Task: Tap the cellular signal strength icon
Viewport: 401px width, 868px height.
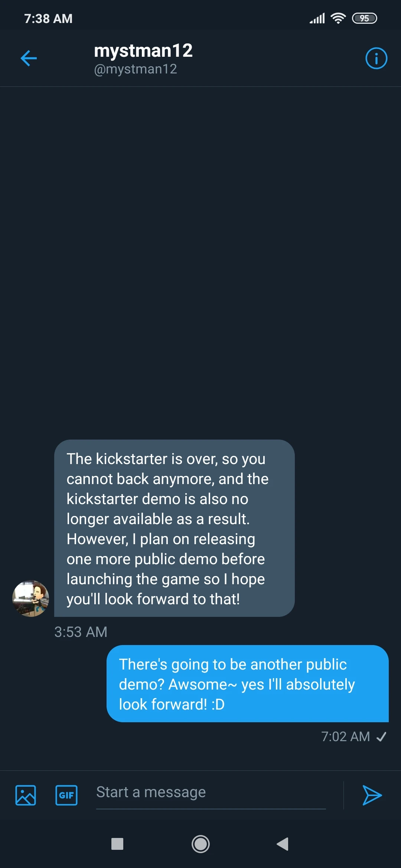Action: click(x=317, y=18)
